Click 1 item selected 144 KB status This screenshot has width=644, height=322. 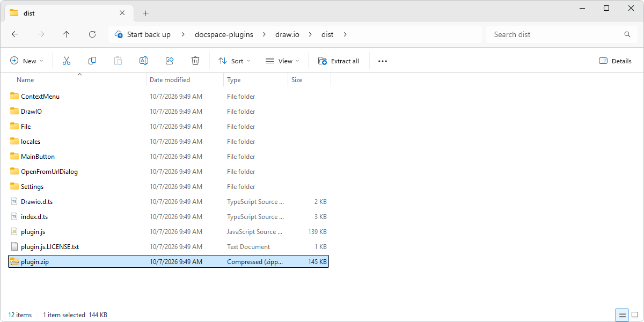[75, 315]
